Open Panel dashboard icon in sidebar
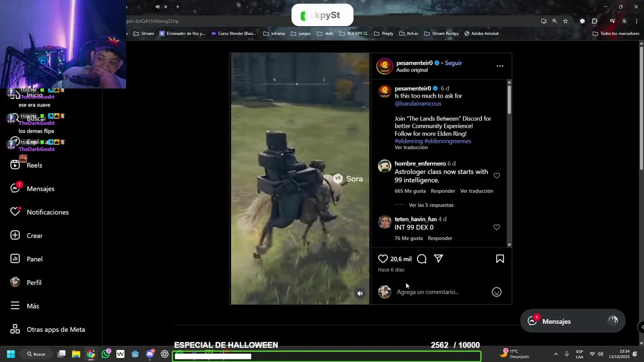 (15, 259)
